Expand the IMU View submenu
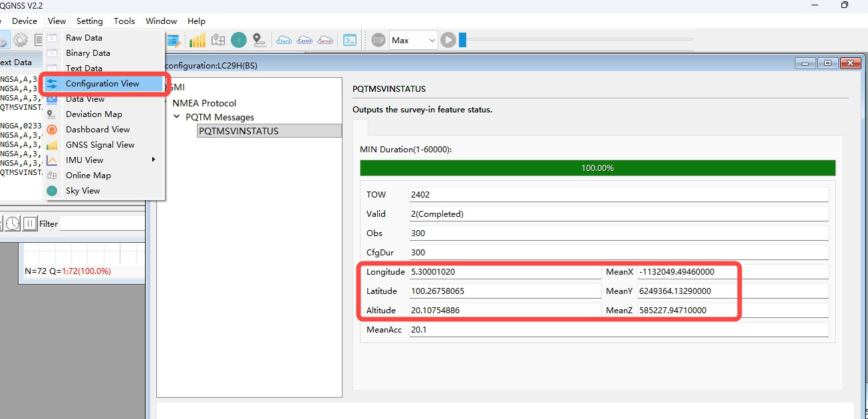Viewport: 868px width, 419px height. (x=154, y=160)
